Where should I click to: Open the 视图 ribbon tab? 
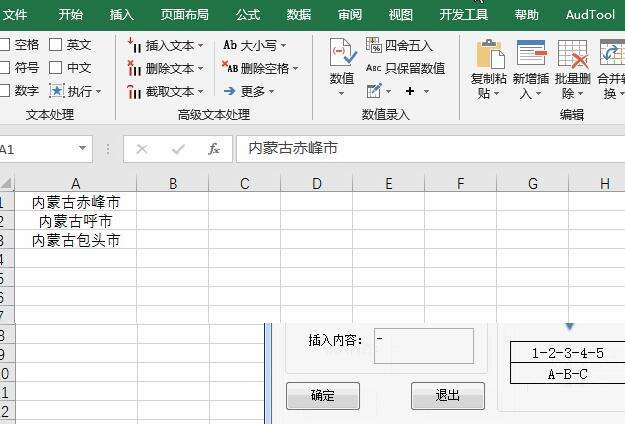401,15
